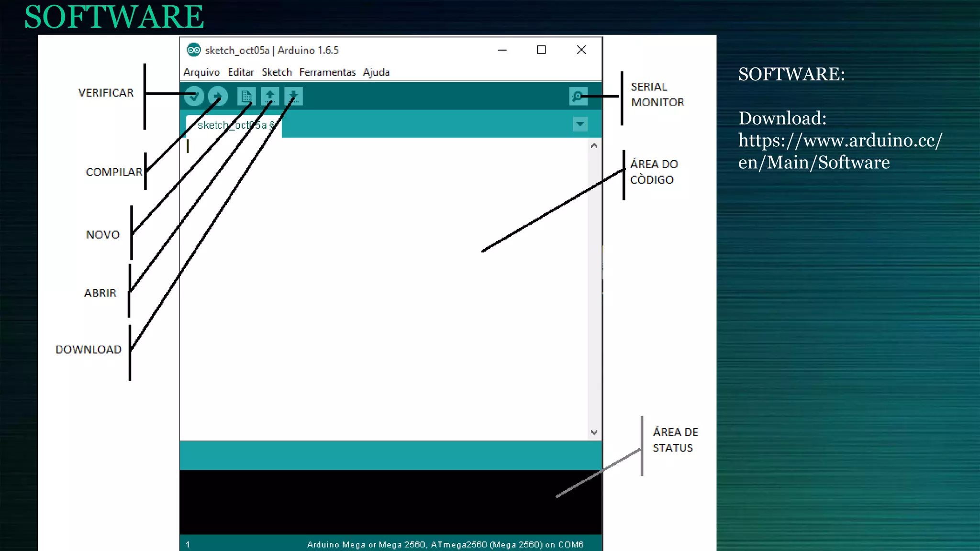The width and height of the screenshot is (980, 551).
Task: Click the scrollbar up arrow in editor
Action: (594, 145)
